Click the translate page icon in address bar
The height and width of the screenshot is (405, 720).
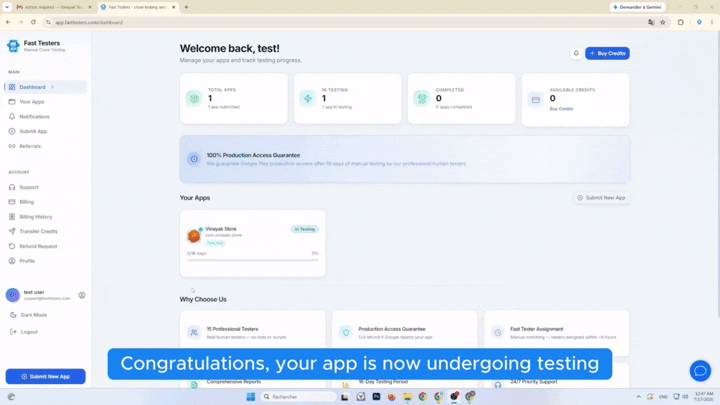[x=651, y=22]
